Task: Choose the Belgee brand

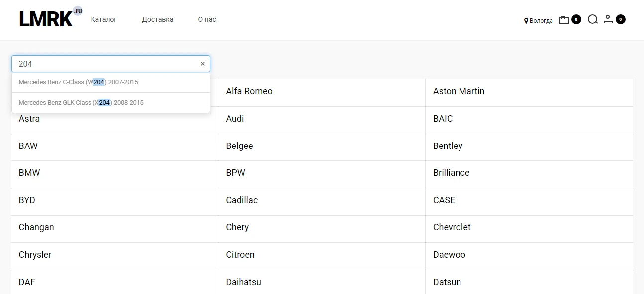Action: (x=239, y=146)
